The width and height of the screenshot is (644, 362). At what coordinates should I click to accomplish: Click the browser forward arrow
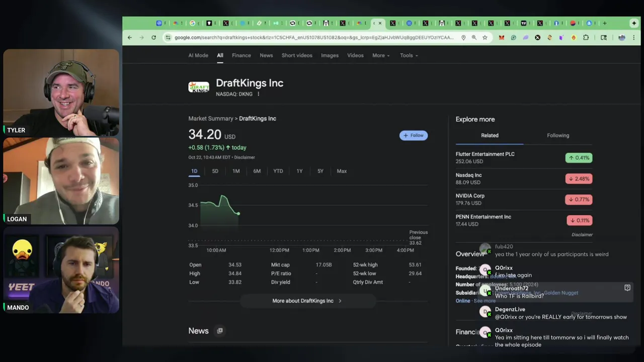click(141, 37)
